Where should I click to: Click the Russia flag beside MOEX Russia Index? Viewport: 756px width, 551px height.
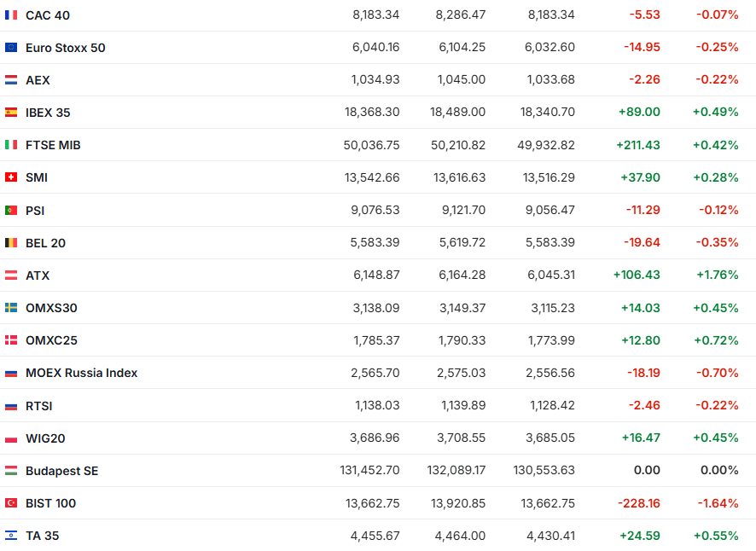click(x=11, y=373)
